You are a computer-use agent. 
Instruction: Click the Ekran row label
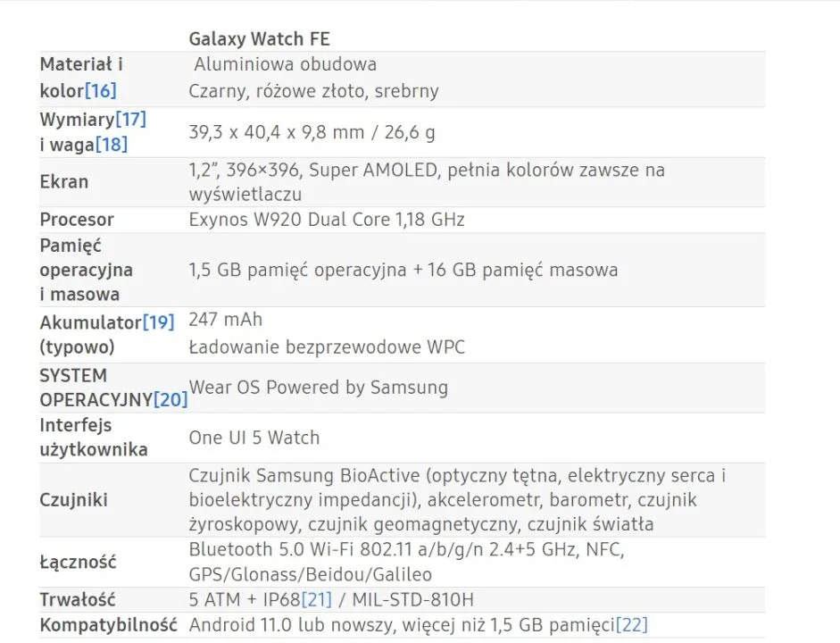click(64, 181)
